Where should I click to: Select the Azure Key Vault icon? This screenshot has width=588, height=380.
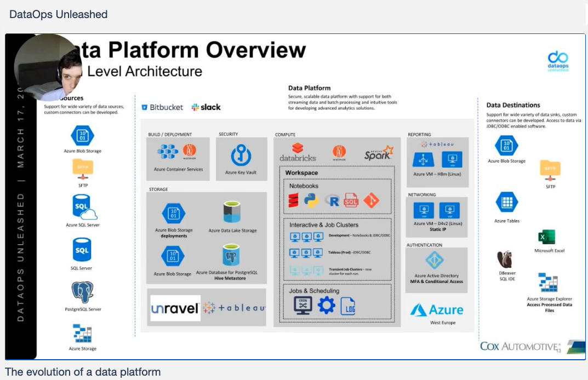(x=241, y=155)
